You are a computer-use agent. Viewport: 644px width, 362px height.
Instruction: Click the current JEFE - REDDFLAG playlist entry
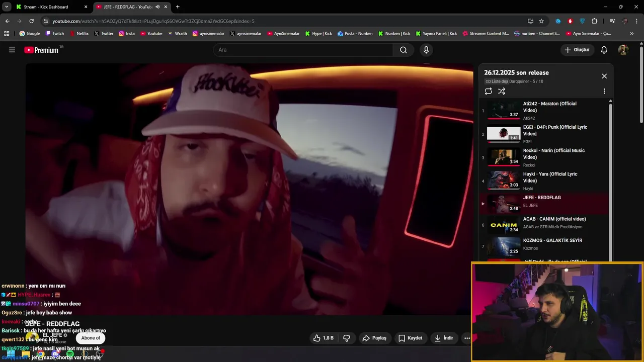544,204
